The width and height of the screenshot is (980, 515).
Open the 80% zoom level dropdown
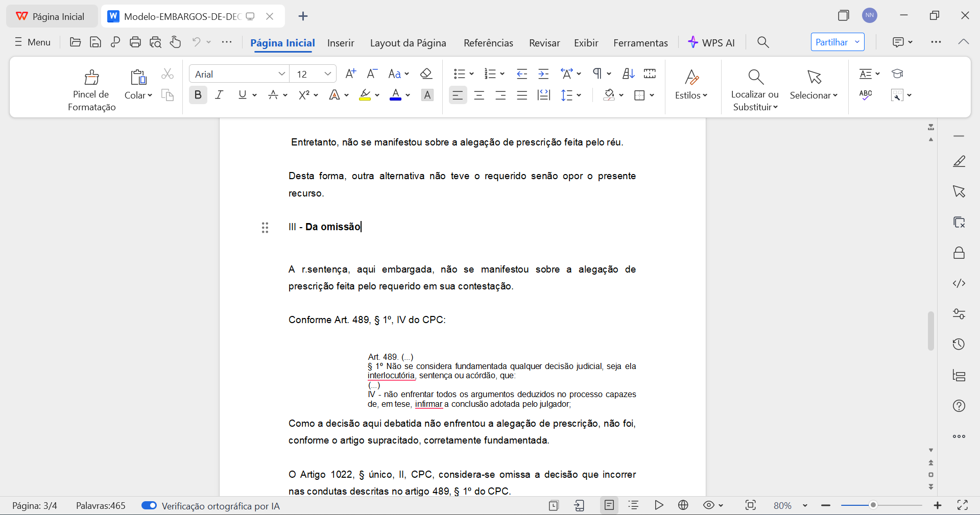click(x=805, y=505)
